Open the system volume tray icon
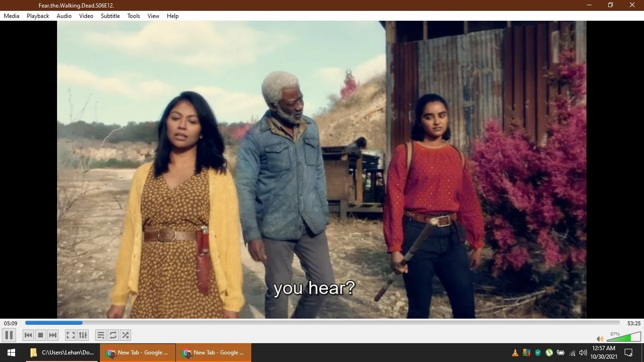Image resolution: width=644 pixels, height=362 pixels. [583, 353]
